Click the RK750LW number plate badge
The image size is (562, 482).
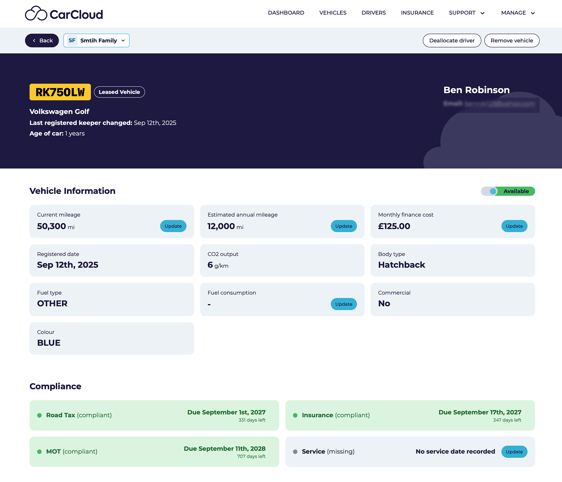point(60,92)
